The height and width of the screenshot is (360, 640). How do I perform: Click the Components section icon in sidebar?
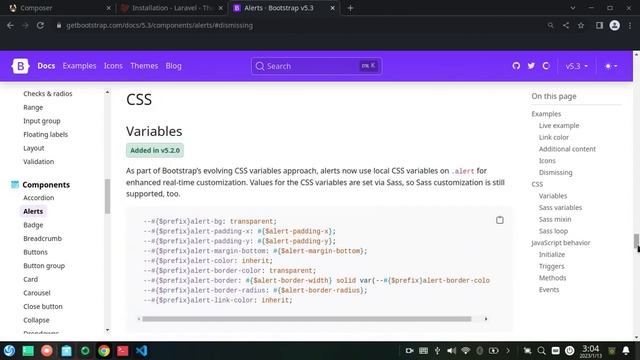15,184
